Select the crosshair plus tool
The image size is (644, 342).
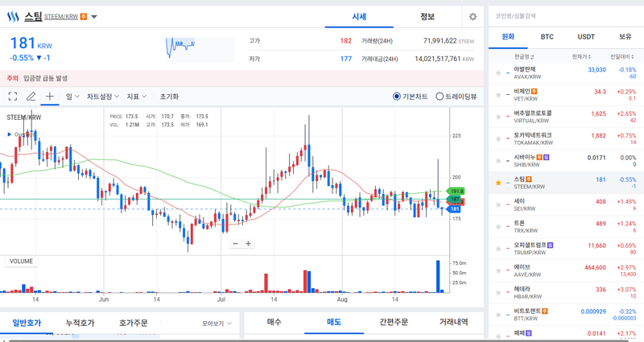pos(50,97)
